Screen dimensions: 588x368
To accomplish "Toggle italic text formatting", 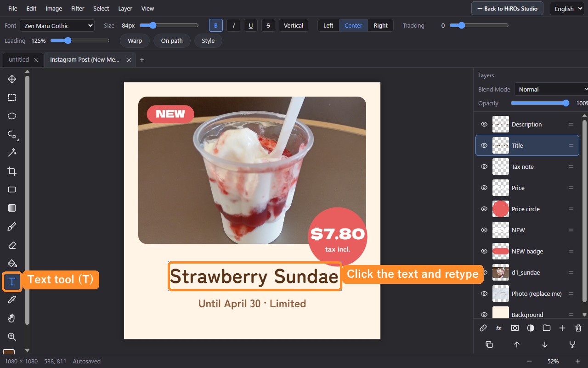I will click(233, 25).
